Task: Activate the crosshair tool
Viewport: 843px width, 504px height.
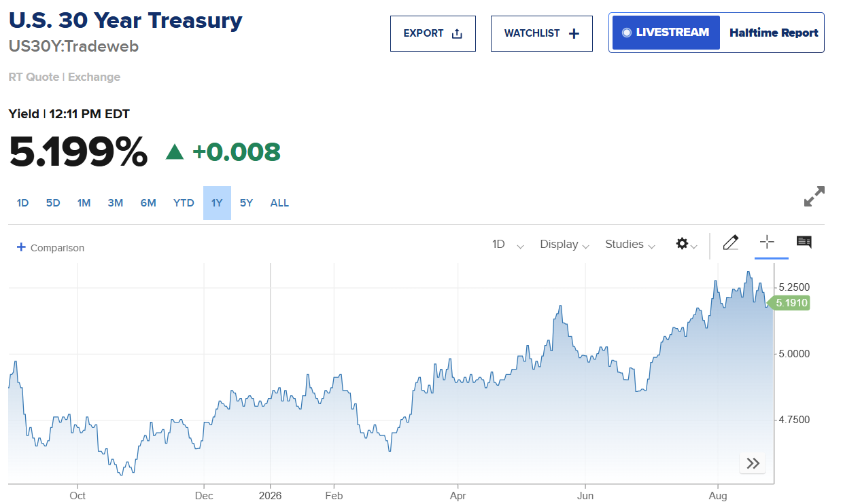Action: [767, 242]
